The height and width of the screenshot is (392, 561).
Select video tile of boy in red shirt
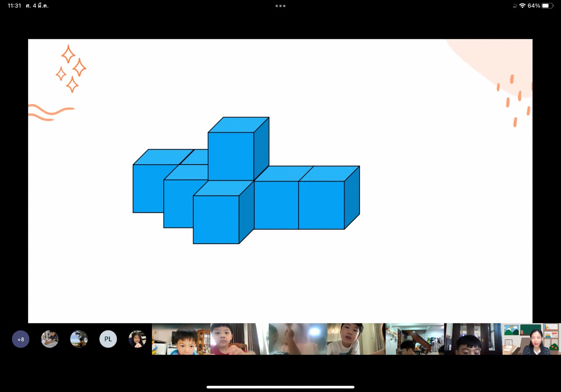point(239,339)
